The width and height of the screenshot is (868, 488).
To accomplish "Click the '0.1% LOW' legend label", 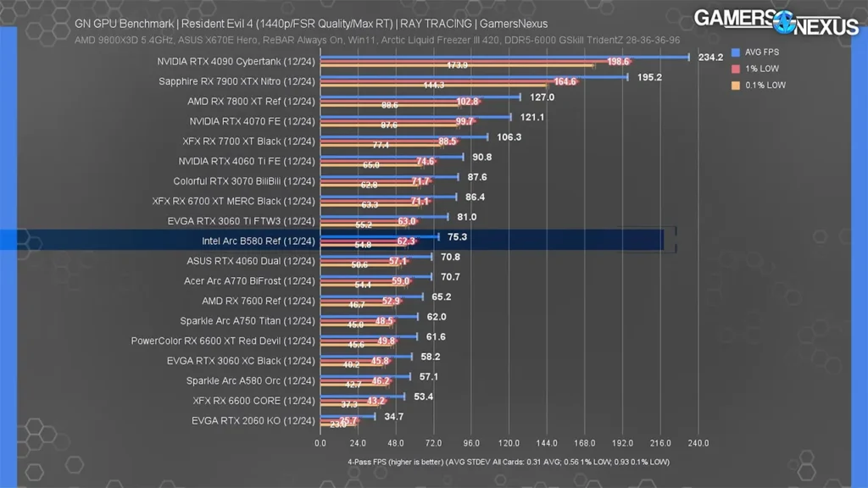I will (x=765, y=86).
